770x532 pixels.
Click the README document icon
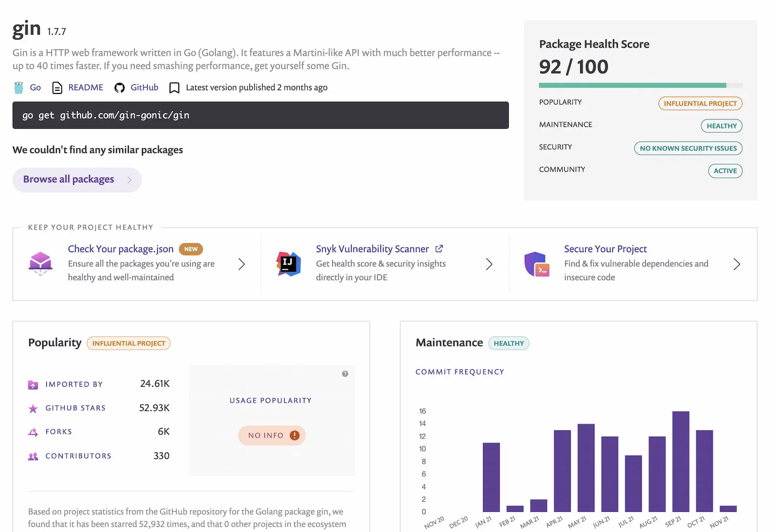(57, 88)
